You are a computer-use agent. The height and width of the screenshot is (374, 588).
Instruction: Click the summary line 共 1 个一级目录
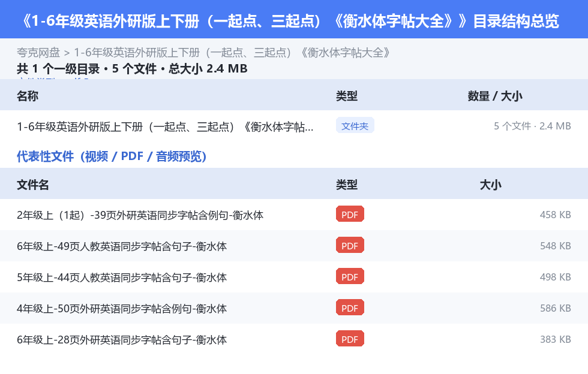pyautogui.click(x=132, y=69)
